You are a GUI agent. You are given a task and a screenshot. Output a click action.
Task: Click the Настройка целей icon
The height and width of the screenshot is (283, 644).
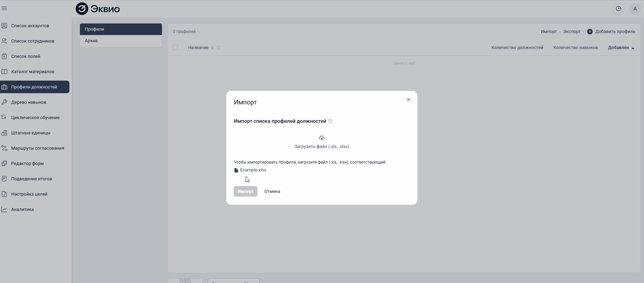4,194
